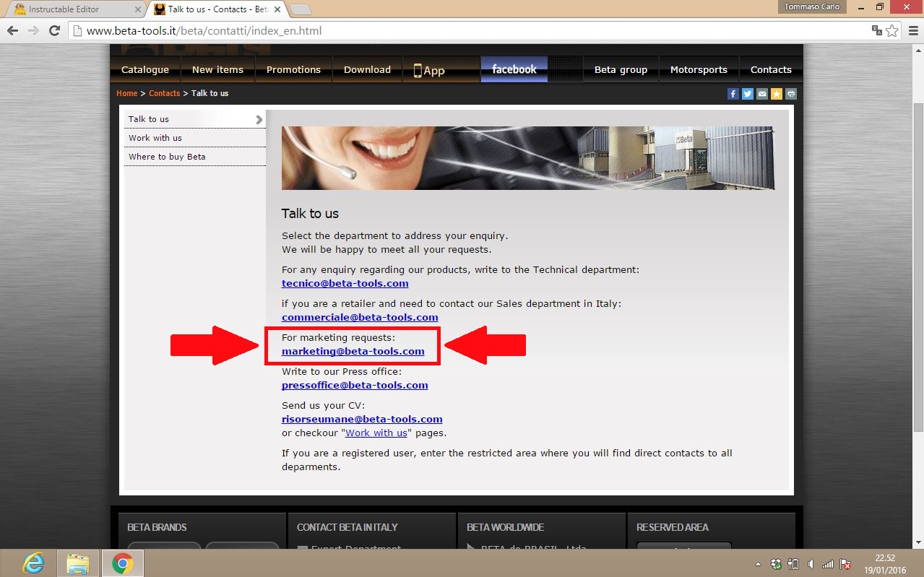This screenshot has height=577, width=924.
Task: Select Talk to us in sidebar
Action: [x=195, y=119]
